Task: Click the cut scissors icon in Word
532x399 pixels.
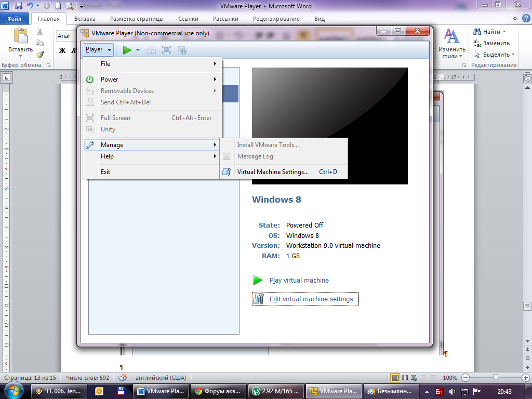Action: coord(40,32)
